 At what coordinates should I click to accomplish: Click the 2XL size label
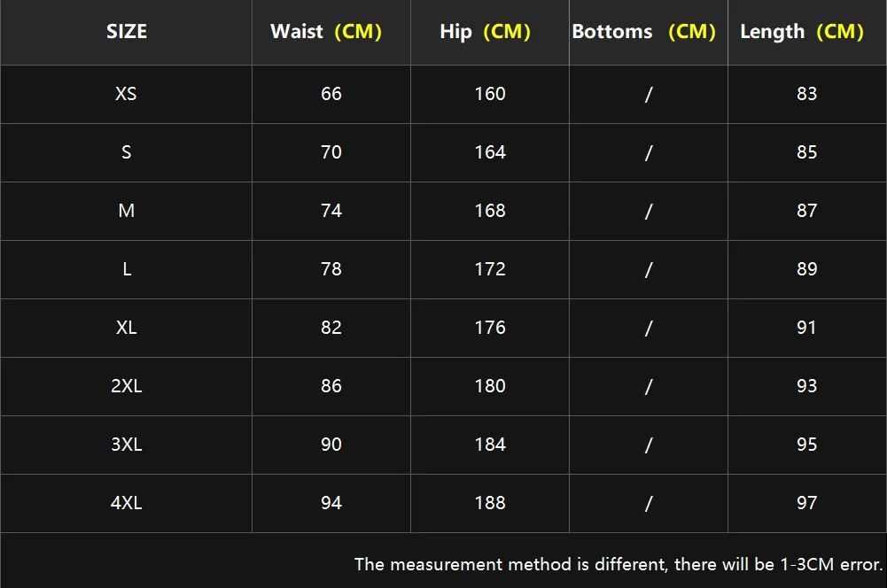[x=127, y=386]
